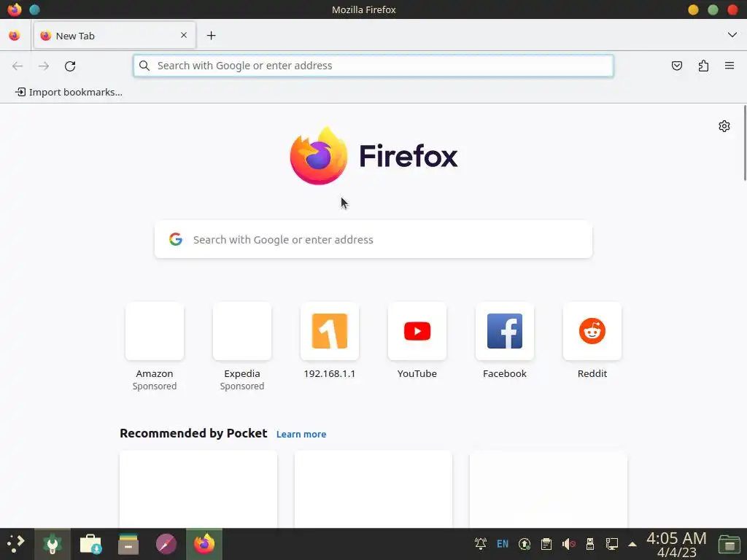Click the muted volume tray icon
This screenshot has height=560, width=747.
(x=568, y=544)
